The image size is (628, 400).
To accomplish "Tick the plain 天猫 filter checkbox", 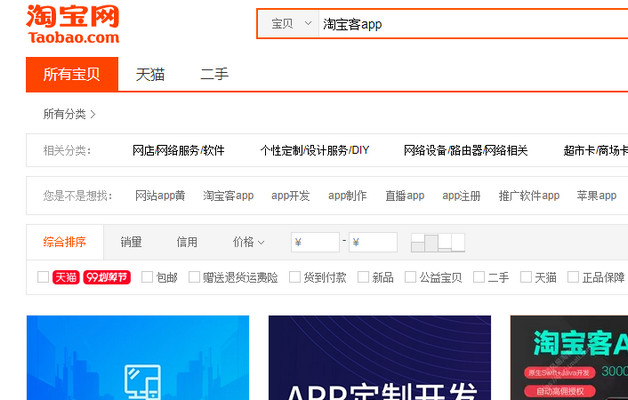I will [526, 277].
